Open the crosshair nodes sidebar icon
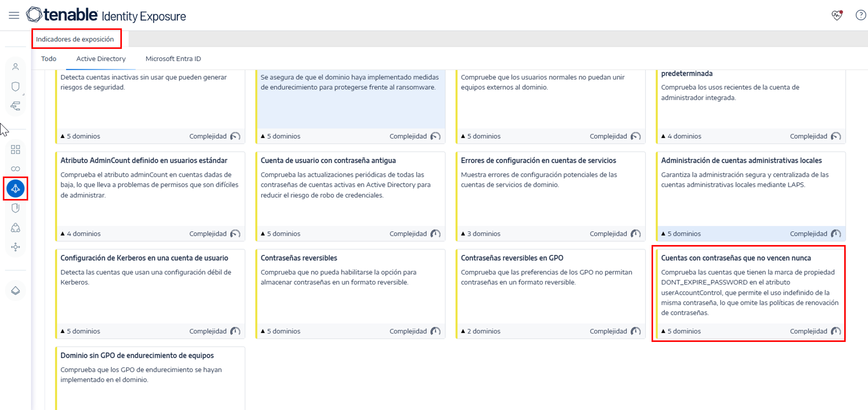The height and width of the screenshot is (410, 868). click(x=16, y=247)
